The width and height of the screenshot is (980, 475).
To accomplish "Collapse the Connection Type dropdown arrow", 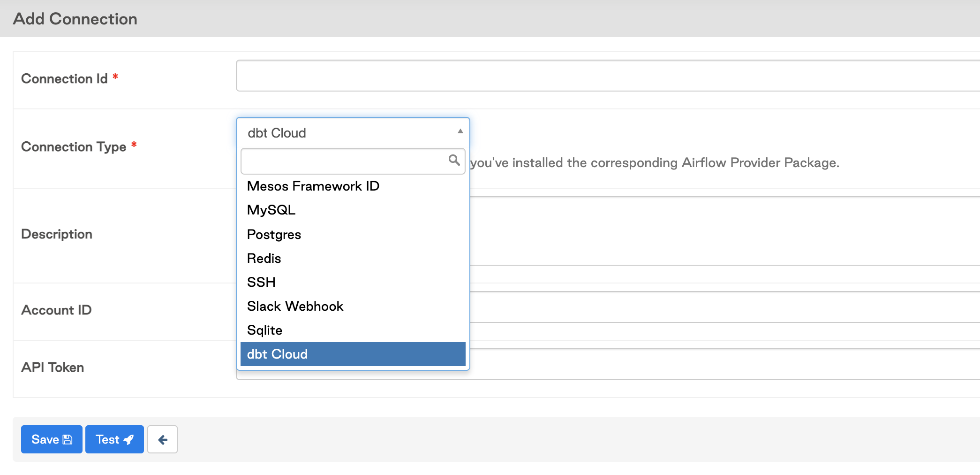I will (x=460, y=132).
